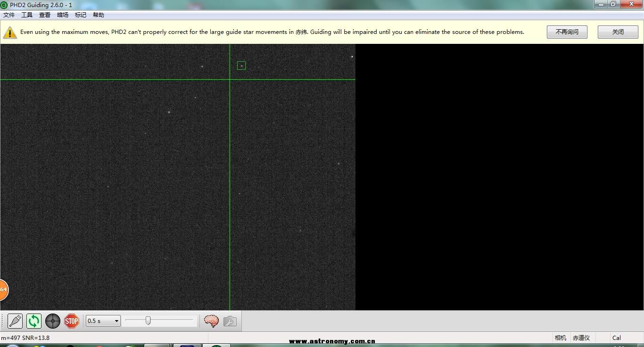Click the yellow warning triangle icon
Image resolution: width=644 pixels, height=347 pixels.
[x=10, y=32]
